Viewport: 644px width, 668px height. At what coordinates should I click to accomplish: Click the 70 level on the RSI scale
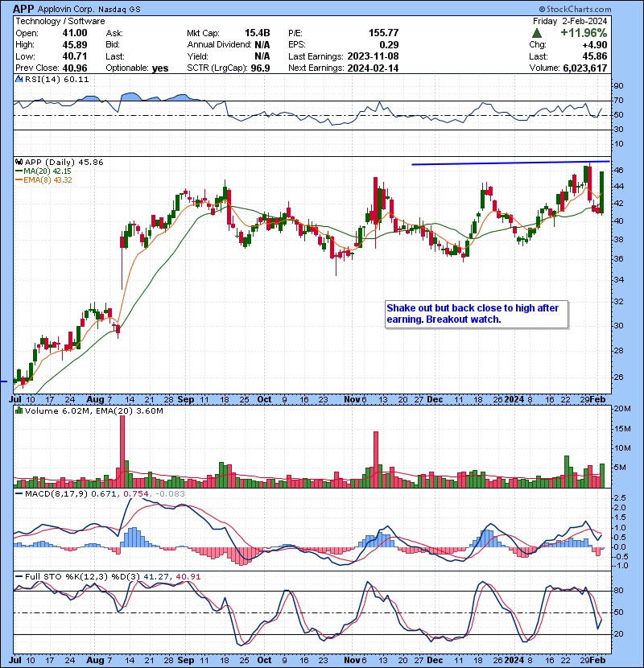pos(619,101)
